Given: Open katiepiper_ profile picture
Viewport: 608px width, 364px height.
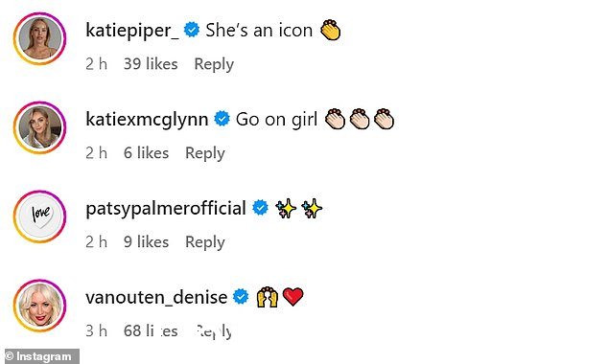Looking at the screenshot, I should point(40,38).
